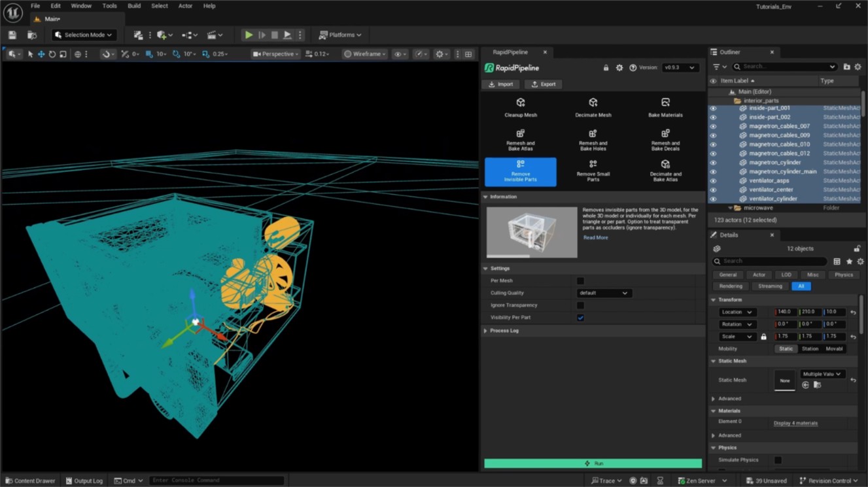Follow the Read More link
This screenshot has height=487, width=868.
coord(595,238)
